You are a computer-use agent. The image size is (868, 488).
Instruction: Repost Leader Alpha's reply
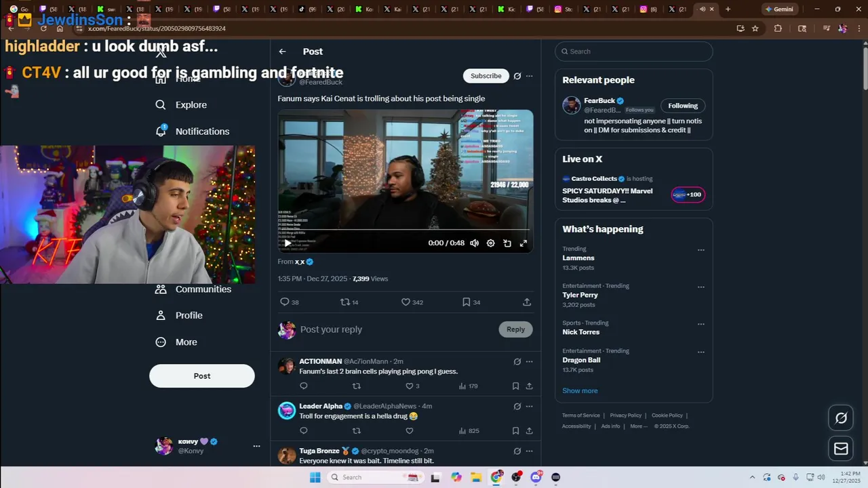point(357,431)
